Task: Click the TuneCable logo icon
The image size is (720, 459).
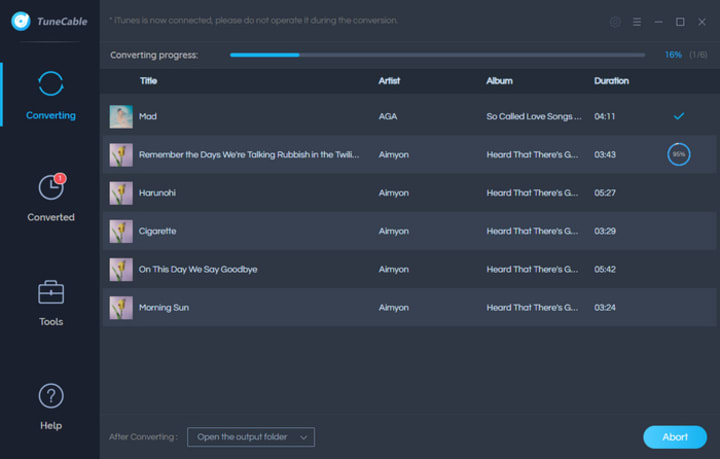Action: (21, 21)
